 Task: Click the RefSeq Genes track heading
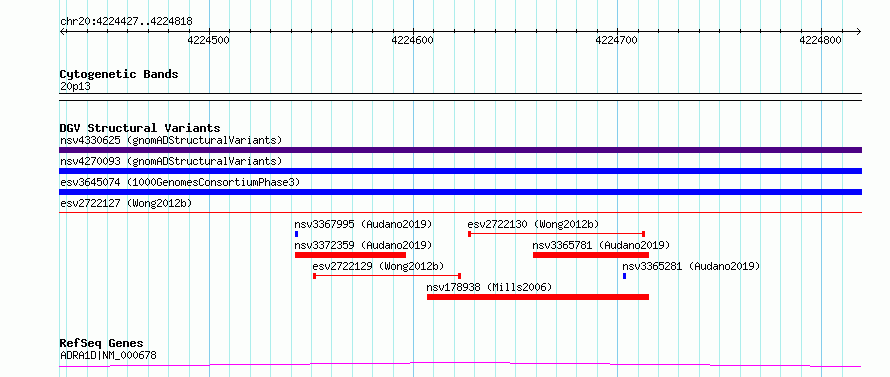click(x=102, y=344)
